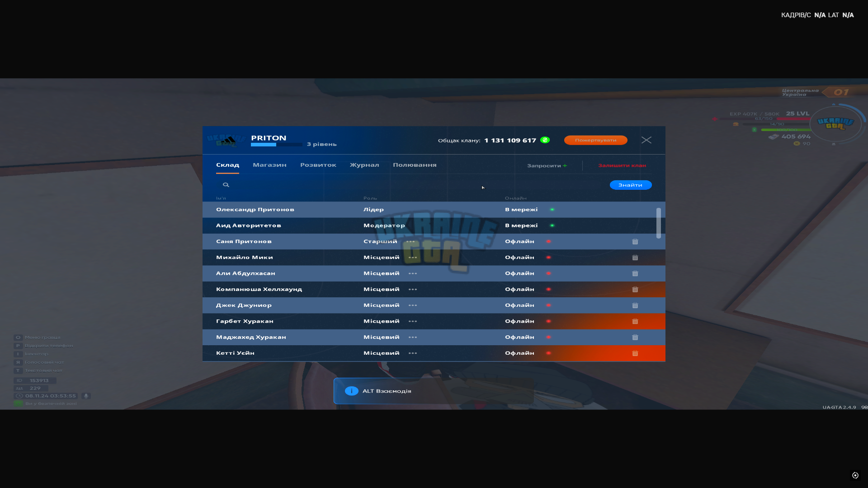Switch to the Склад tab
The height and width of the screenshot is (488, 868).
pos(227,165)
